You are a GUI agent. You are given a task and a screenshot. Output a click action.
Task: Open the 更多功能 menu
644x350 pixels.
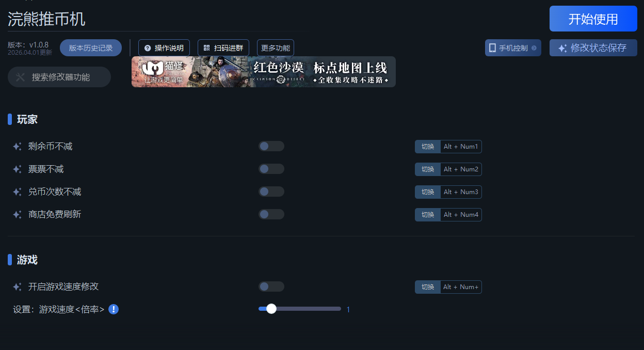275,48
